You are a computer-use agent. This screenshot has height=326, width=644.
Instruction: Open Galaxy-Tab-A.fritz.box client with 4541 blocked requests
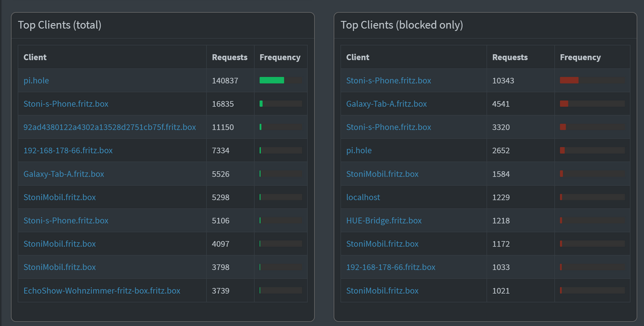click(386, 104)
